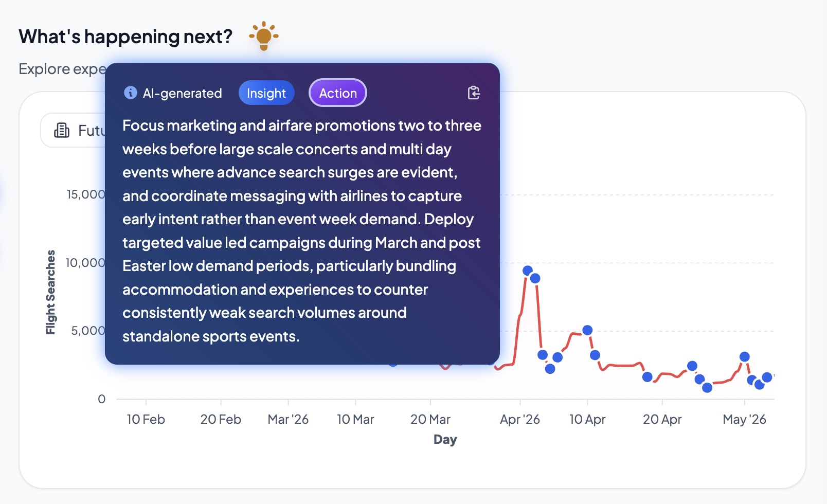Image resolution: width=827 pixels, height=504 pixels.
Task: Click the 'Day' x-axis title
Action: [x=445, y=440]
